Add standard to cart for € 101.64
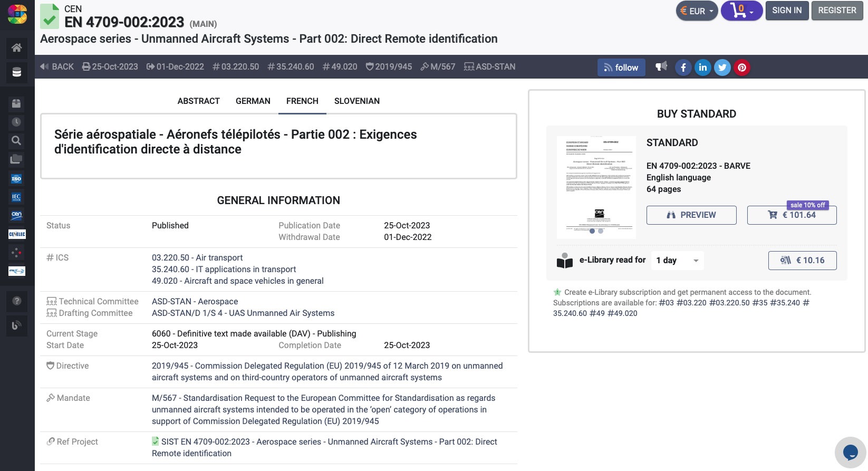This screenshot has height=471, width=868. pyautogui.click(x=792, y=215)
